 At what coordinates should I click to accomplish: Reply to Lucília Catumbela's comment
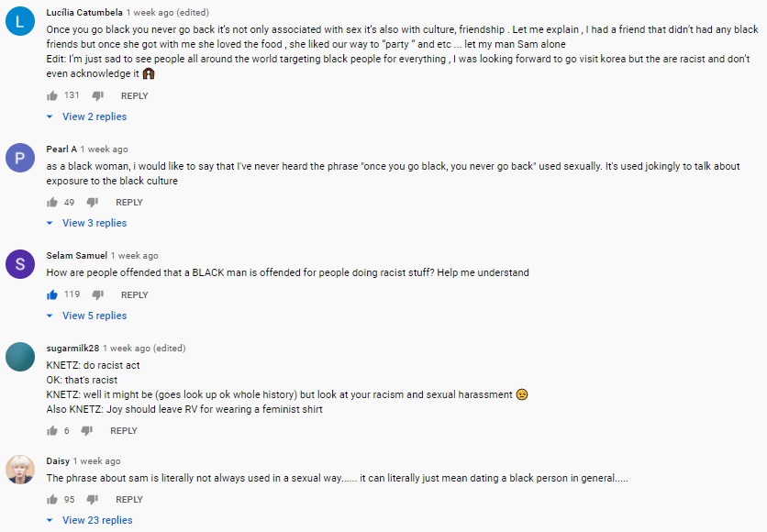point(135,95)
